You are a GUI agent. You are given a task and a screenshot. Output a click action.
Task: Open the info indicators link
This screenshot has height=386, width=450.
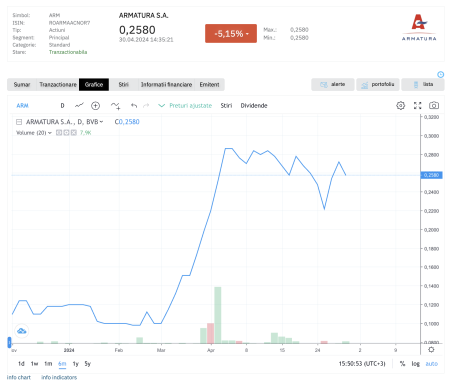coord(59,377)
